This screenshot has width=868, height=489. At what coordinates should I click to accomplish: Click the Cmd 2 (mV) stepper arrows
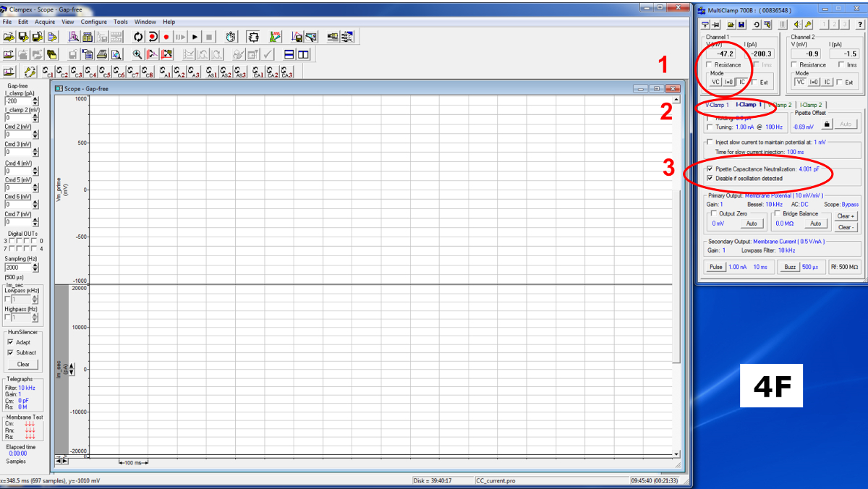(x=35, y=135)
